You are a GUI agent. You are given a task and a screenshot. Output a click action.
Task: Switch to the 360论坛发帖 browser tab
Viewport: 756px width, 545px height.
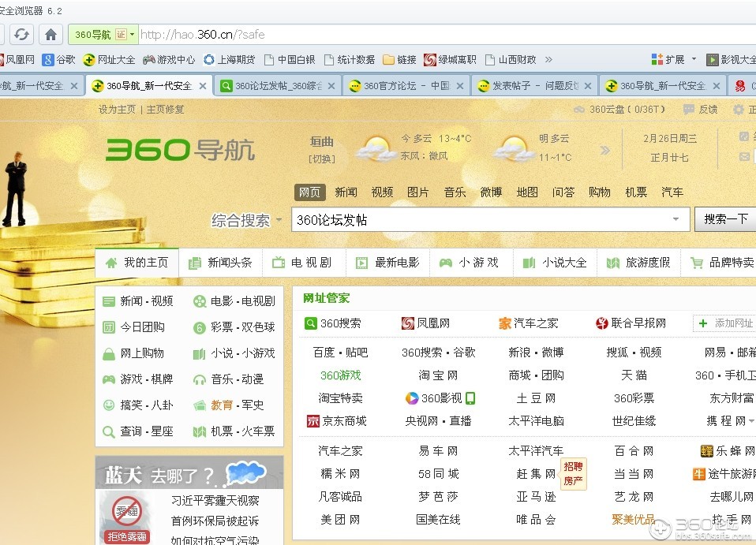(x=279, y=86)
